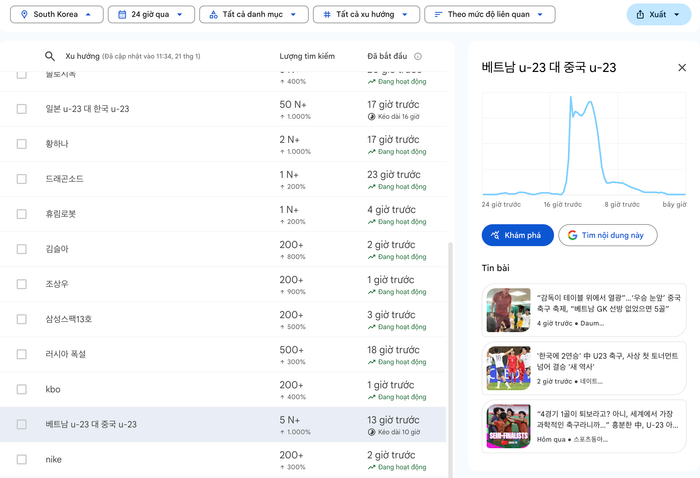The image size is (700, 478).
Task: Click the info icon beside Đã bắt đầu
Action: tap(418, 57)
